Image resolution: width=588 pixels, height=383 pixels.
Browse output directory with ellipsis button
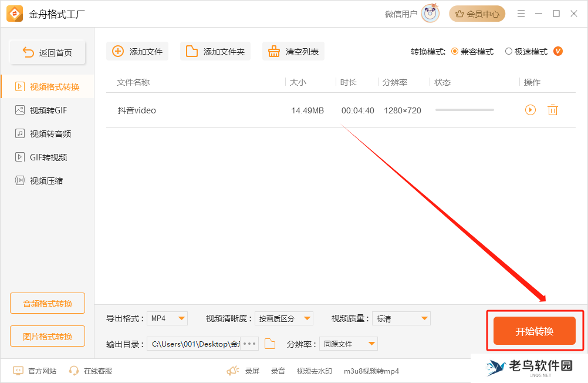coord(249,344)
